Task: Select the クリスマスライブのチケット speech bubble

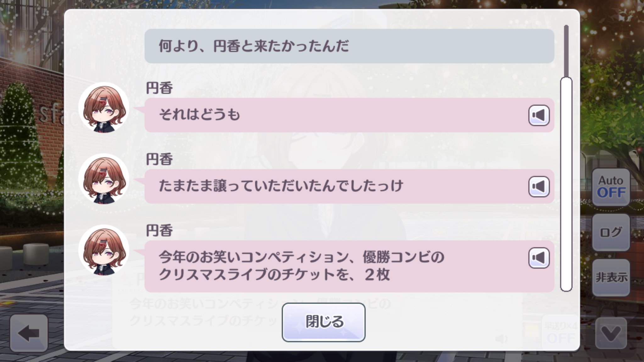Action: coord(333,266)
